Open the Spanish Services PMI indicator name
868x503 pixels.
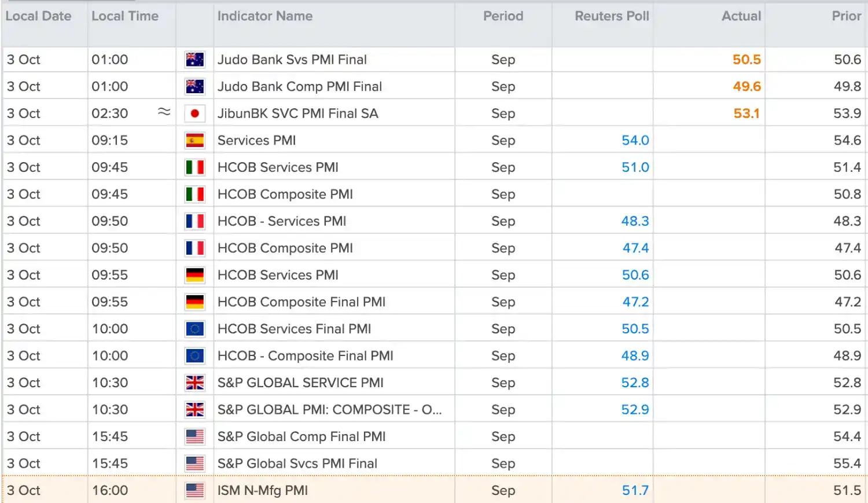[x=257, y=140]
